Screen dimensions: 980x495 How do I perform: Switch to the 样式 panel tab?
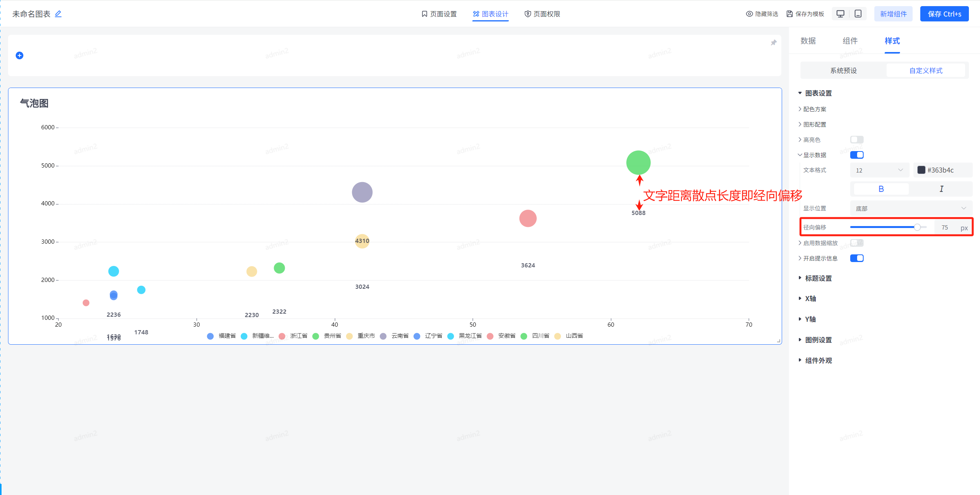[x=892, y=41]
